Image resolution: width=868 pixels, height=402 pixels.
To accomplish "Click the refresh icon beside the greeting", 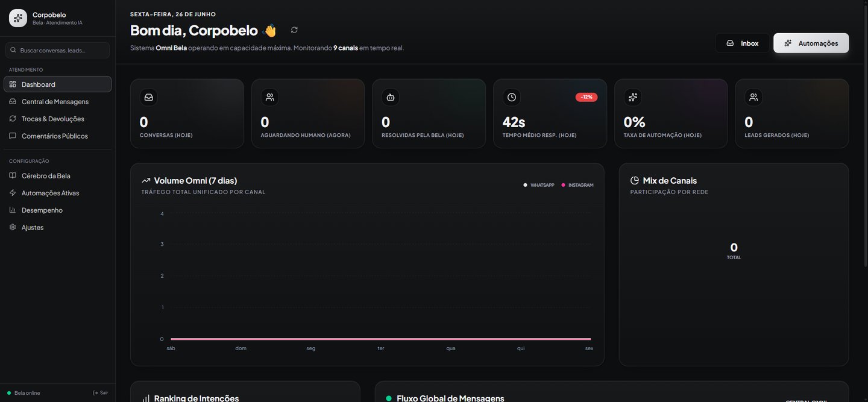I will click(294, 30).
